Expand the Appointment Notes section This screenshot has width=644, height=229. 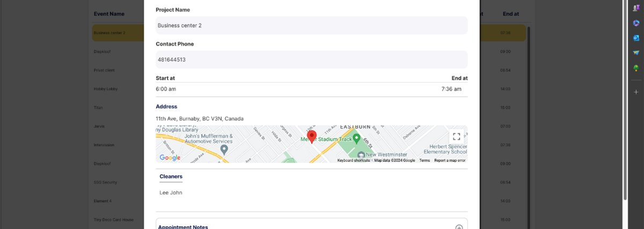[311, 225]
